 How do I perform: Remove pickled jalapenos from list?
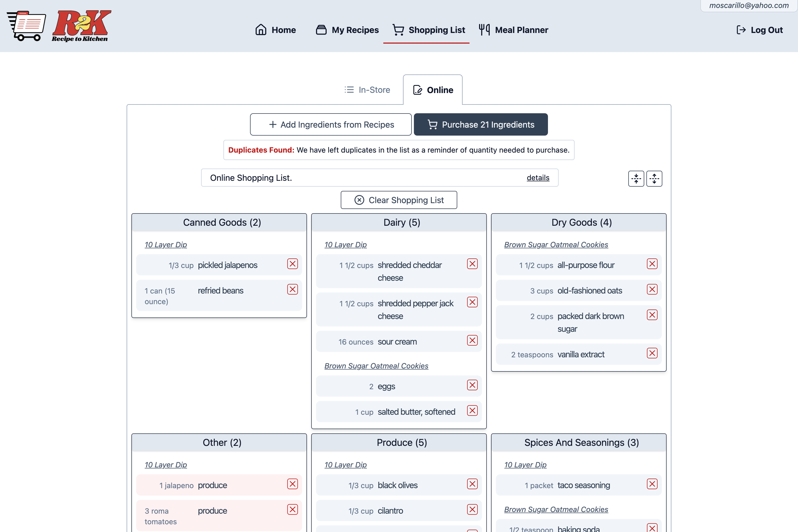pos(292,264)
